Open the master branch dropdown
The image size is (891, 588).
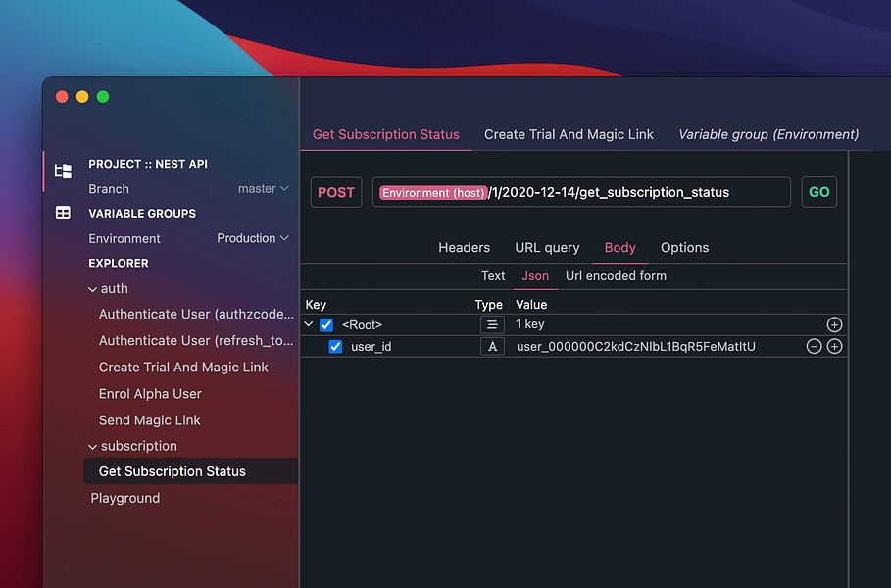(x=263, y=188)
